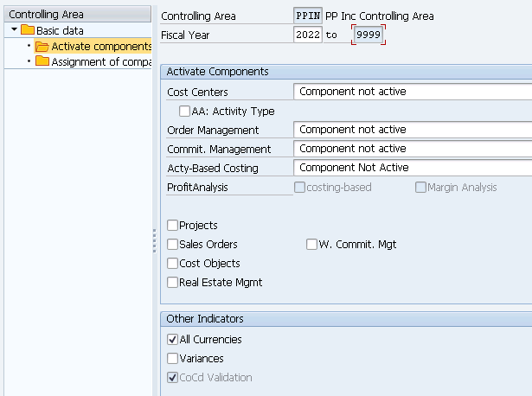Select Activate components tree item
Viewport: 532px width, 396px height.
(101, 46)
